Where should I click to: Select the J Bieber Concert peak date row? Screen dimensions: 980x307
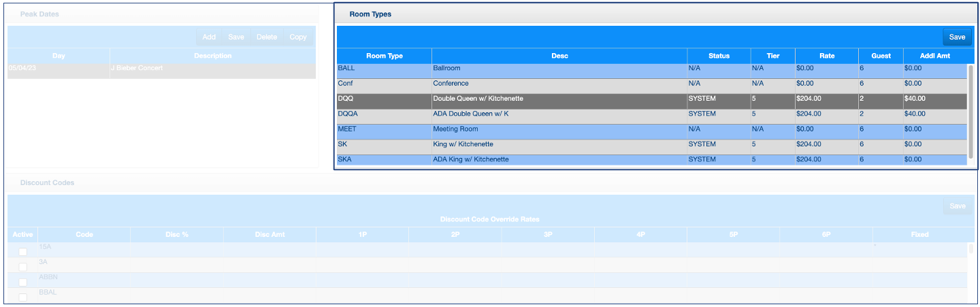click(161, 68)
